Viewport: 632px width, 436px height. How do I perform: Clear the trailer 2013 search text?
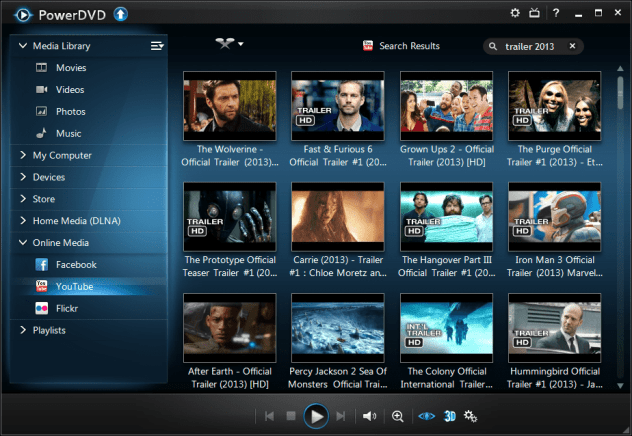(x=573, y=46)
